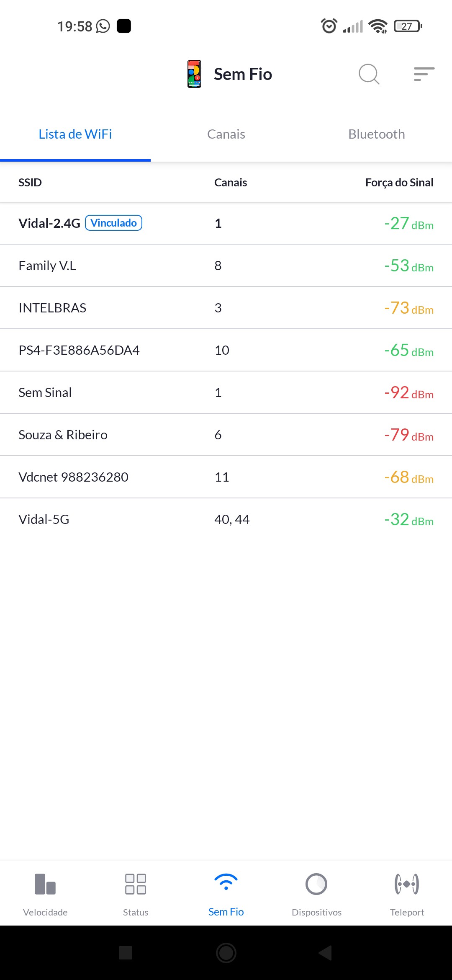Image resolution: width=452 pixels, height=980 pixels.
Task: Switch to the Bluetooth tab
Action: [377, 134]
